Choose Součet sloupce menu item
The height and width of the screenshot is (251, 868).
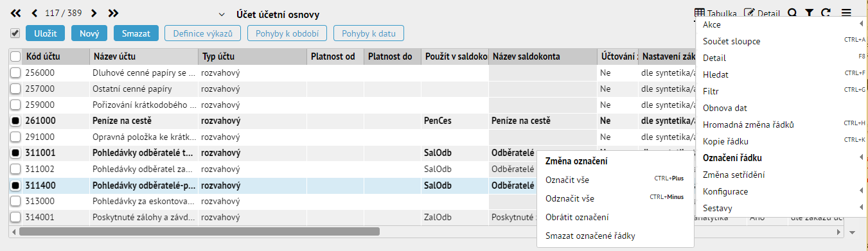tap(781, 41)
